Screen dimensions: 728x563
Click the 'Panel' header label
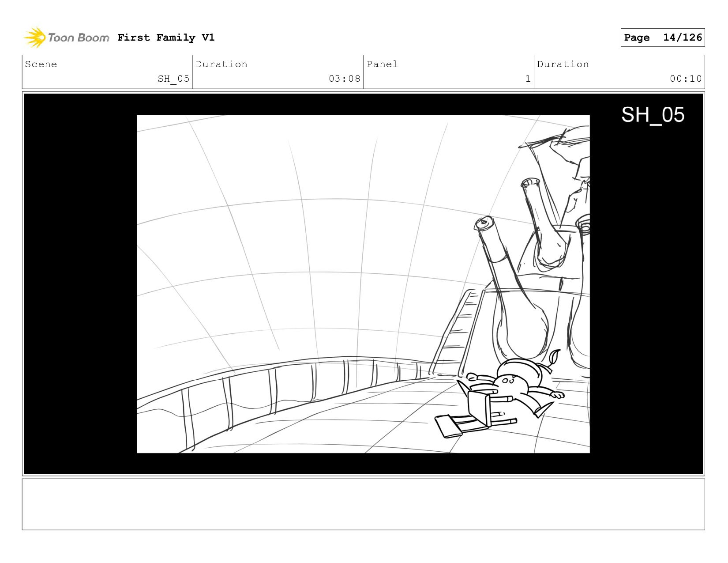(382, 64)
